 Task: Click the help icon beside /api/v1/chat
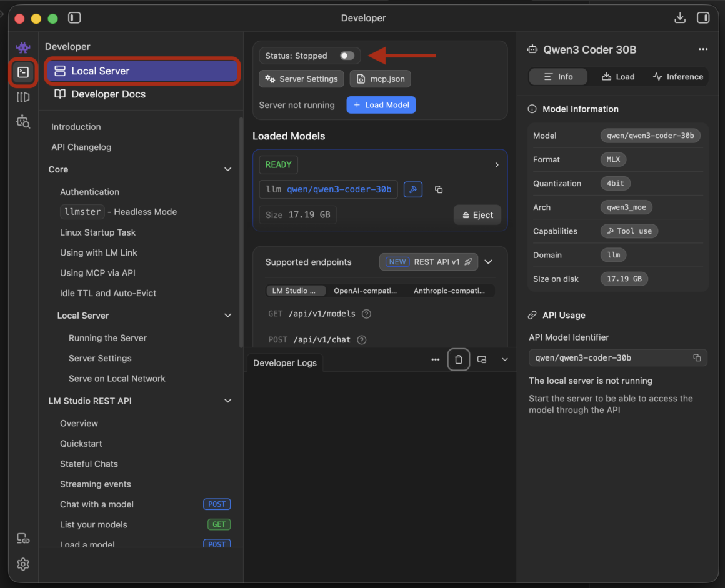pos(362,340)
